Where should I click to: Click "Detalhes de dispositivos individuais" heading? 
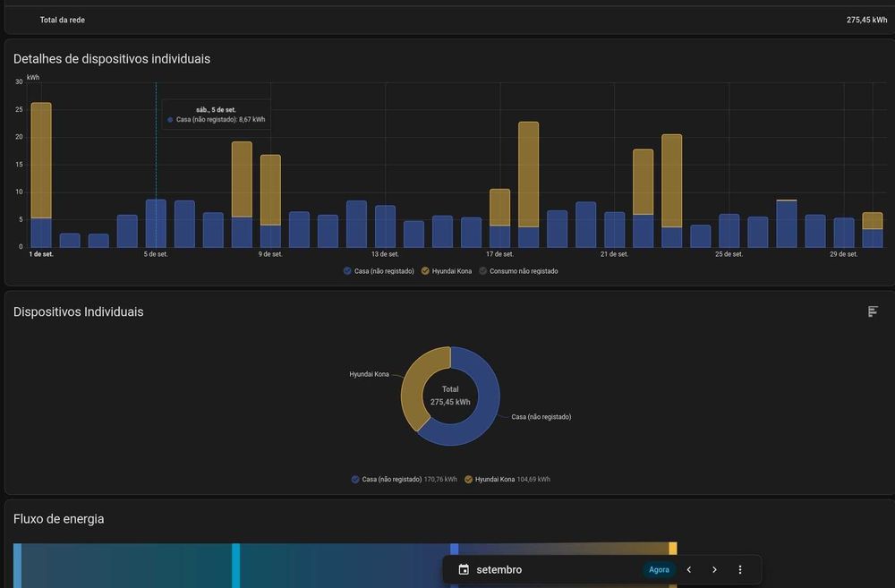point(112,59)
